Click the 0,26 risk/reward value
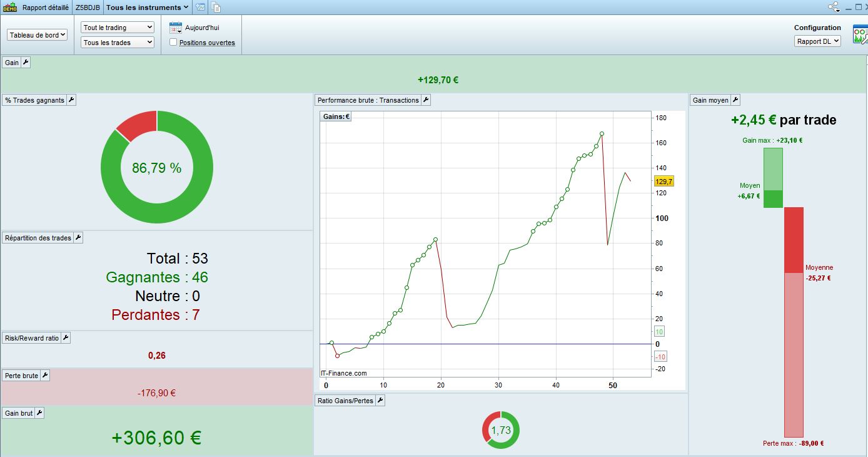 coord(157,356)
